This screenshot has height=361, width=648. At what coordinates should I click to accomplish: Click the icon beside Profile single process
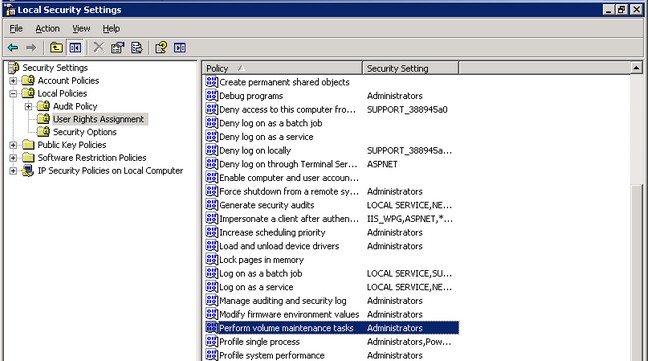click(x=212, y=342)
